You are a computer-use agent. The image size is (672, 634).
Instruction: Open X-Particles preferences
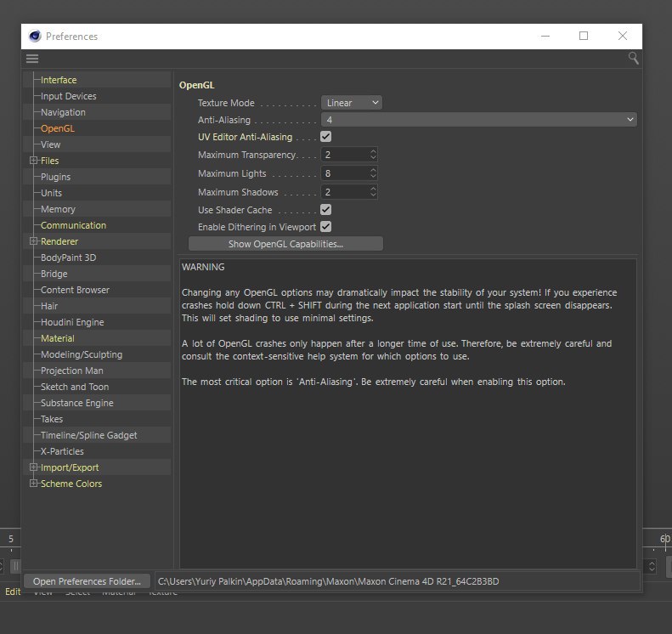(x=62, y=451)
